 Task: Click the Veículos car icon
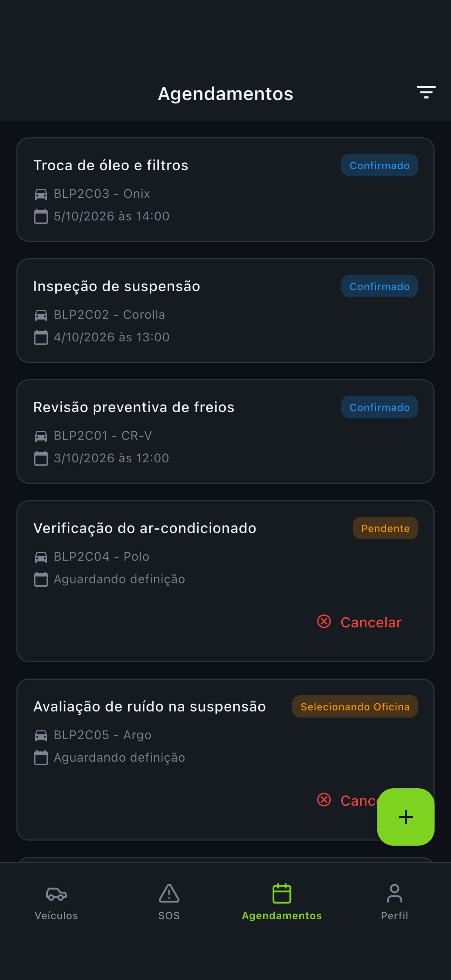pos(56,894)
